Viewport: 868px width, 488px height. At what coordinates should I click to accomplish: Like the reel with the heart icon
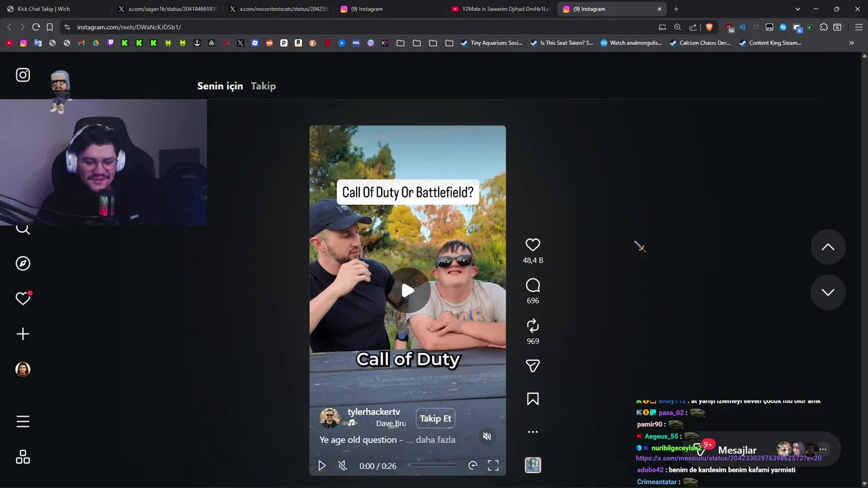point(533,245)
